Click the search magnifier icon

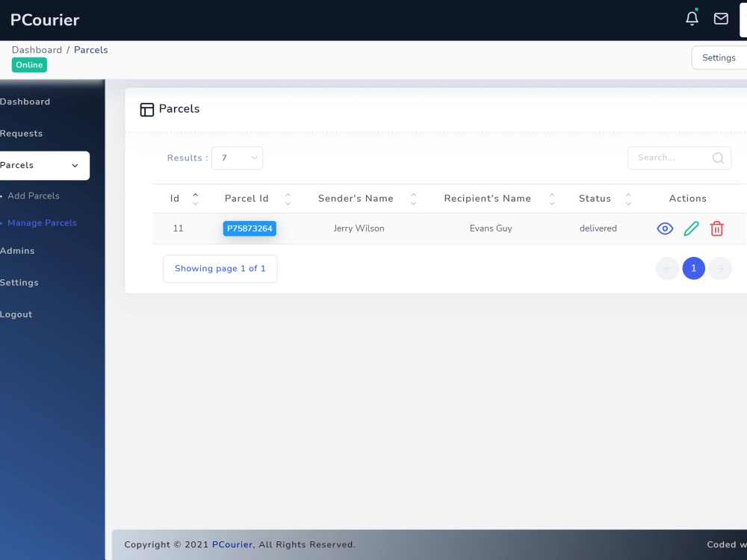tap(718, 158)
